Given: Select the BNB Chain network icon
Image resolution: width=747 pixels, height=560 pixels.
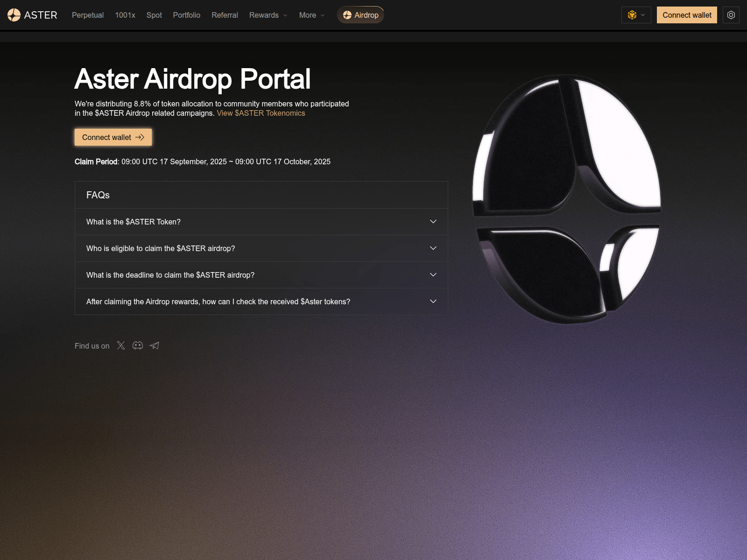Looking at the screenshot, I should [x=632, y=15].
